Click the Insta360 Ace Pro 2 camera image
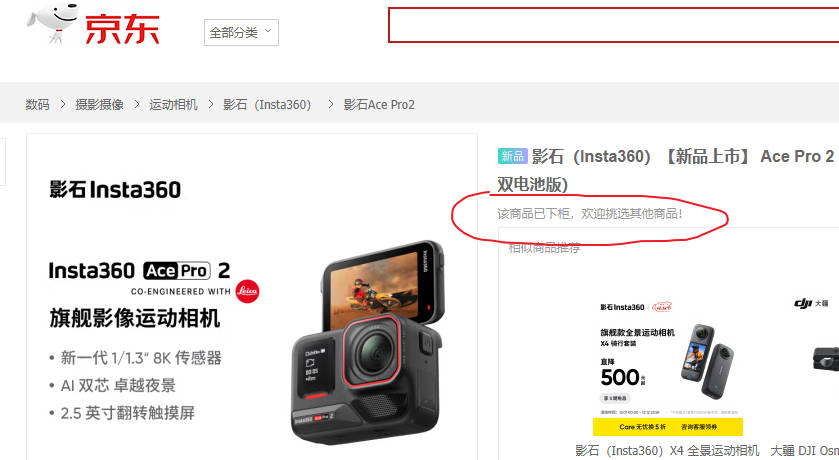This screenshot has height=460, width=839. (x=368, y=342)
